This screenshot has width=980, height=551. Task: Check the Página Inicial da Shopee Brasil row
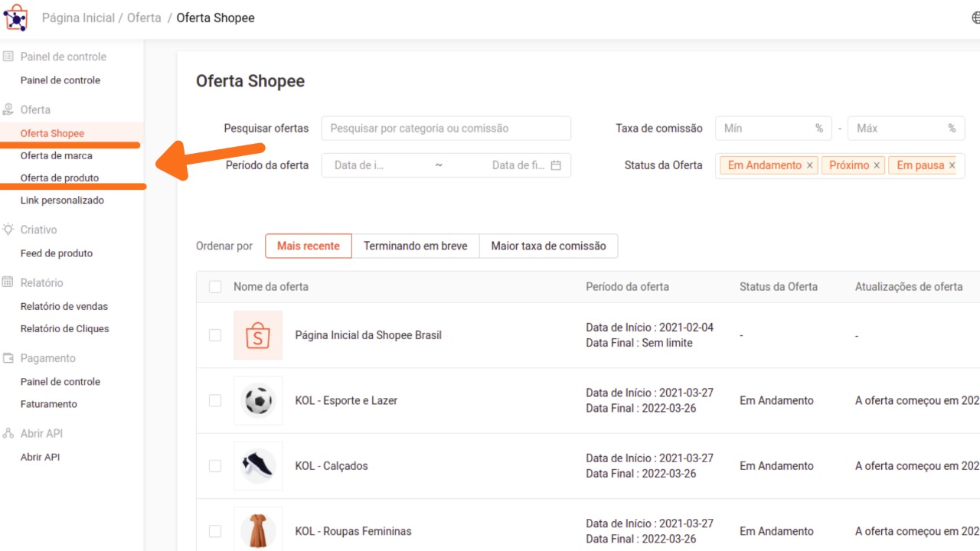click(215, 335)
